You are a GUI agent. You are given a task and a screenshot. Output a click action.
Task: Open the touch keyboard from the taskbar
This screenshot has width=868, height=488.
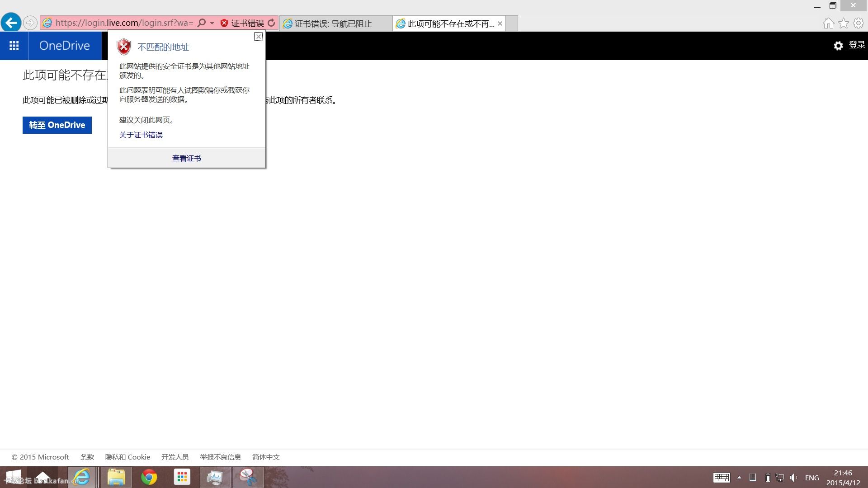(x=722, y=478)
